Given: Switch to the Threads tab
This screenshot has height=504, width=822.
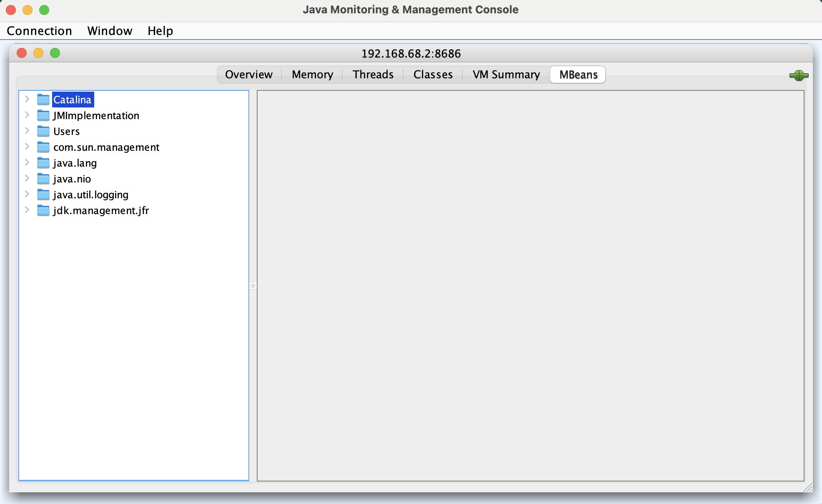Looking at the screenshot, I should point(373,75).
